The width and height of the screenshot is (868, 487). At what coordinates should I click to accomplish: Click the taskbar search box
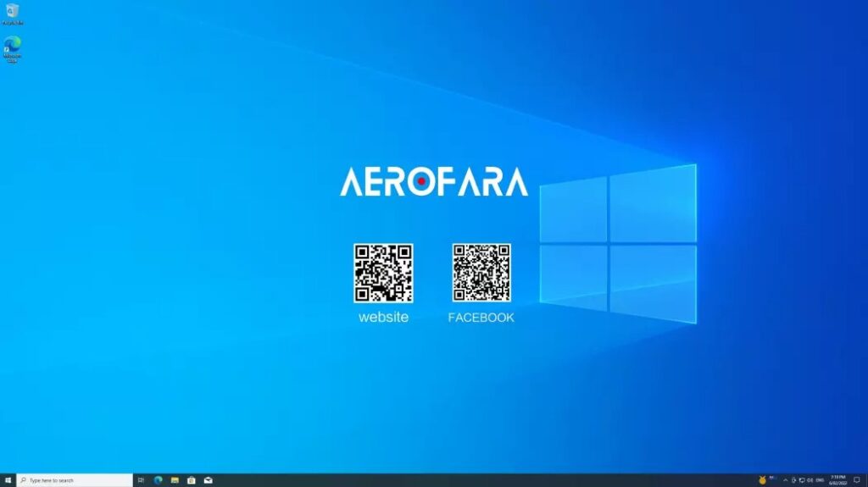(x=75, y=480)
